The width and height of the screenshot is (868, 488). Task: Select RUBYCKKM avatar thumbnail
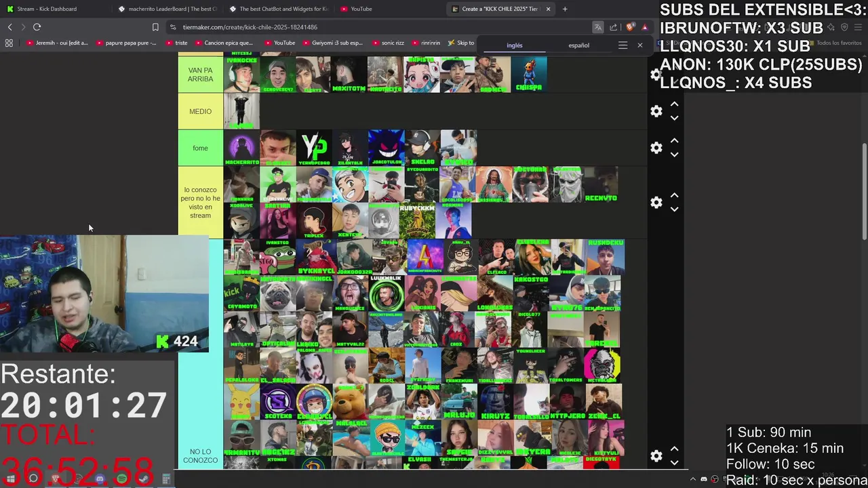(x=417, y=221)
